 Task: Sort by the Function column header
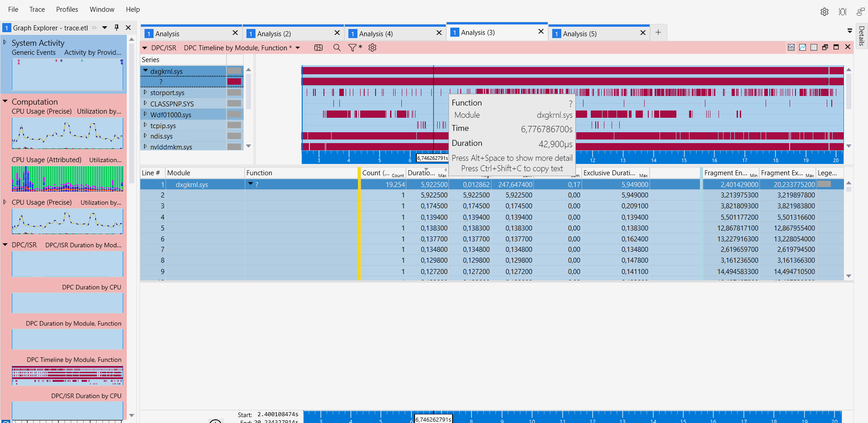(x=301, y=173)
